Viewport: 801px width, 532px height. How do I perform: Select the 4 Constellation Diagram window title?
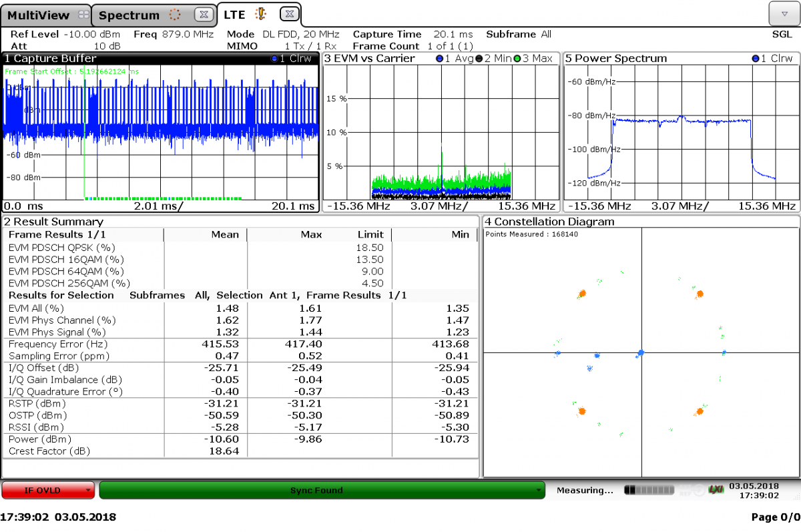pyautogui.click(x=549, y=222)
